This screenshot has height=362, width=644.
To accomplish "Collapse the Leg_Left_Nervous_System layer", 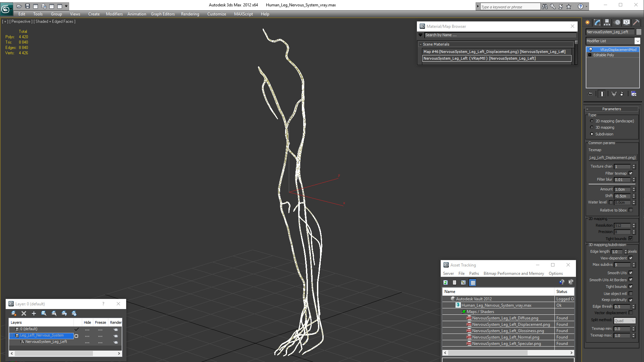I will [x=12, y=336].
